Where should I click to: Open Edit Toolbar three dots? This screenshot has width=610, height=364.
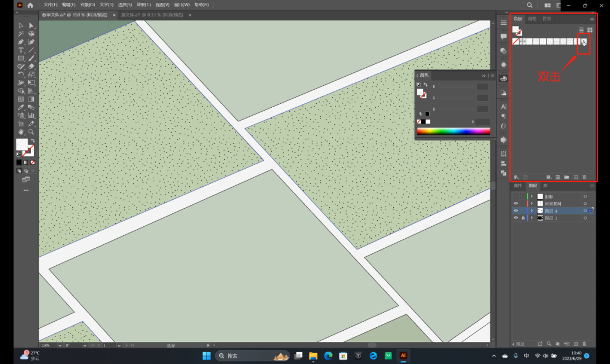(x=26, y=191)
